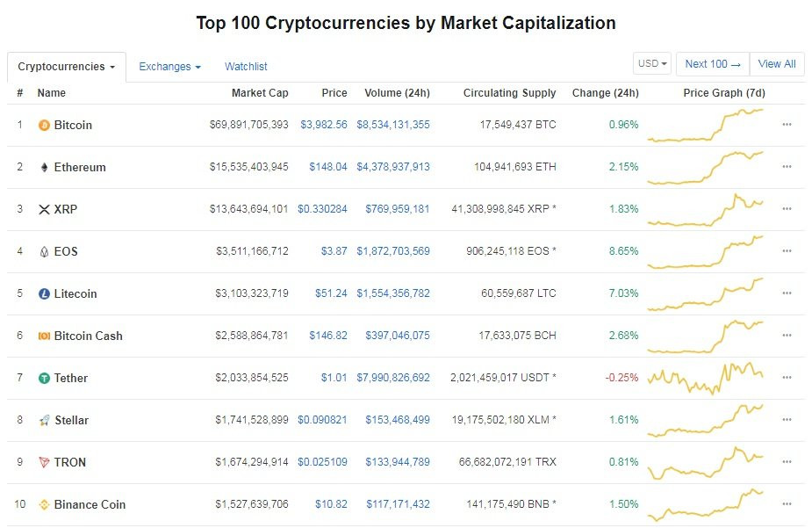Click the Litecoin logo icon
Viewport: 812px width, 528px height.
click(44, 294)
